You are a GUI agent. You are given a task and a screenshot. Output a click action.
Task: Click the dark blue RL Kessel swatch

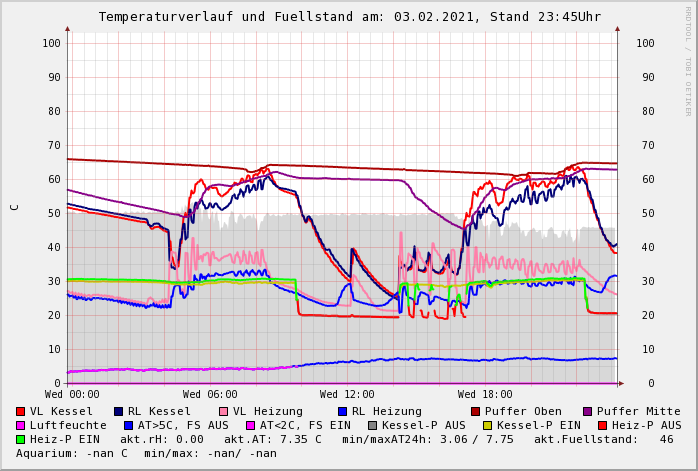[118, 412]
